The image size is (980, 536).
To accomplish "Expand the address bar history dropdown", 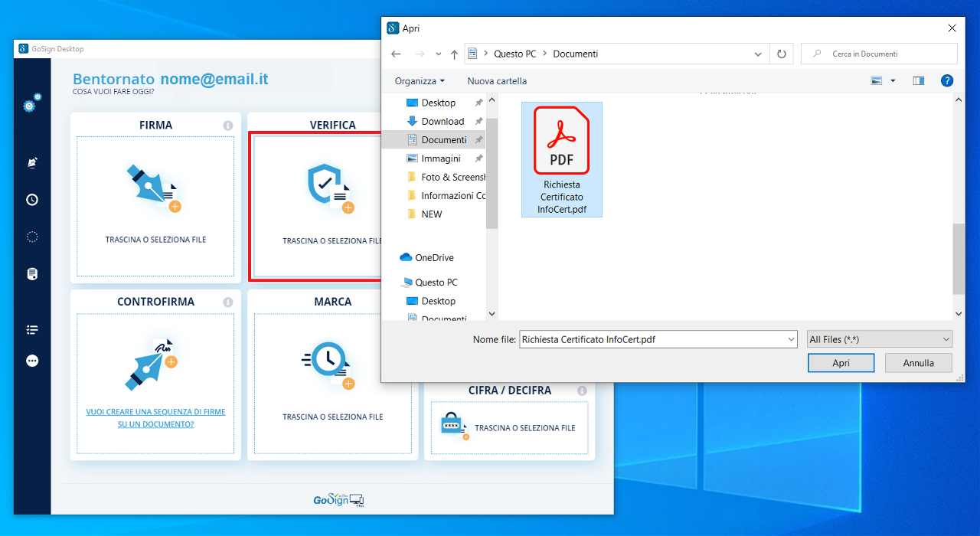I will pos(758,54).
